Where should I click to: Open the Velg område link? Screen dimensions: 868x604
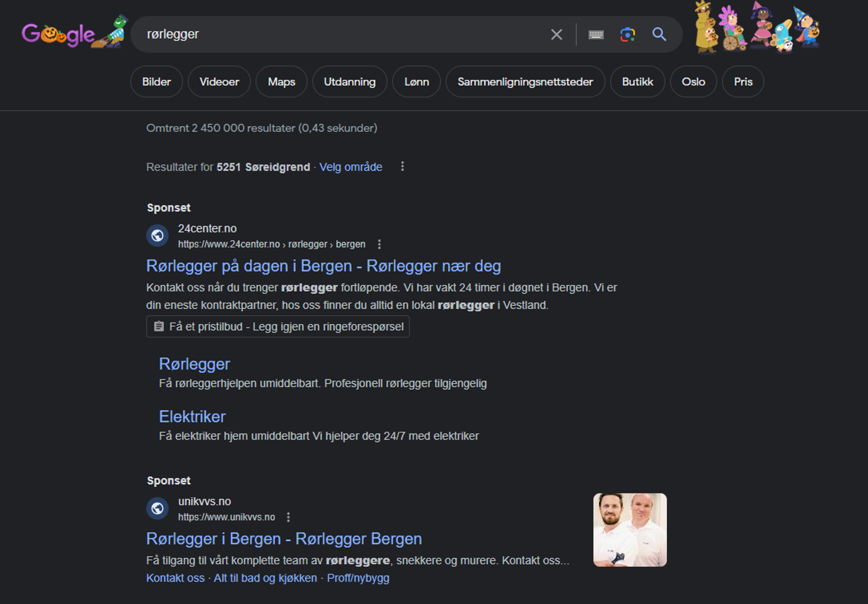[351, 167]
